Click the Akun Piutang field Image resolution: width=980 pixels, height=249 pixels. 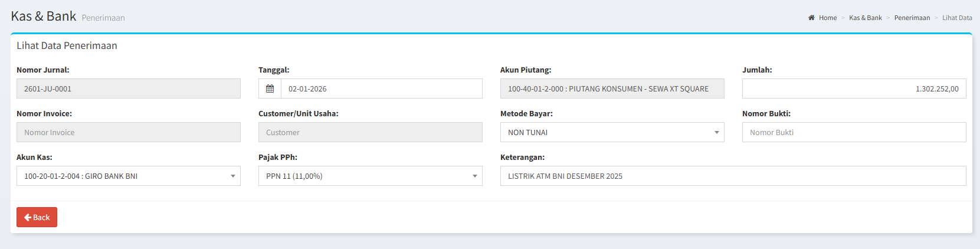pyautogui.click(x=612, y=89)
